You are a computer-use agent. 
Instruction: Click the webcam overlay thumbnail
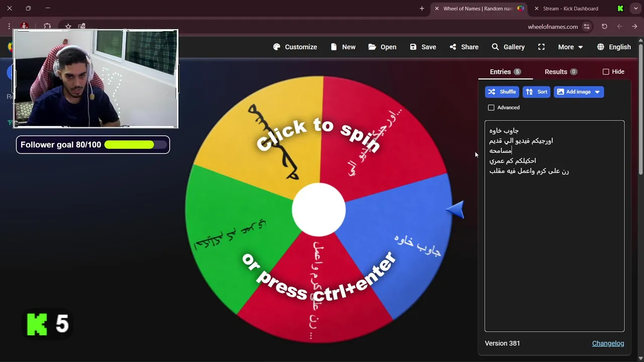pos(96,78)
